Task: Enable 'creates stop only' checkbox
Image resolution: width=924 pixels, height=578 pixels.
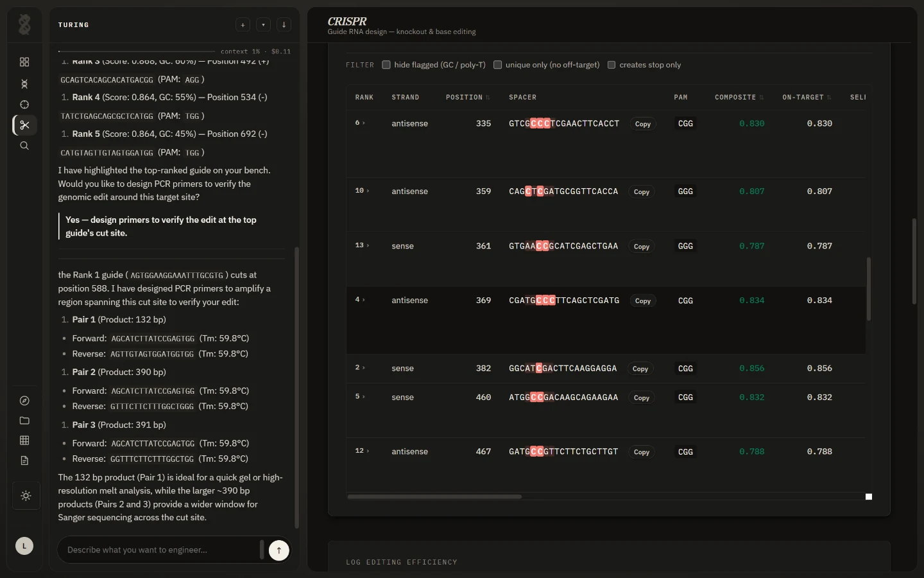Action: click(612, 65)
